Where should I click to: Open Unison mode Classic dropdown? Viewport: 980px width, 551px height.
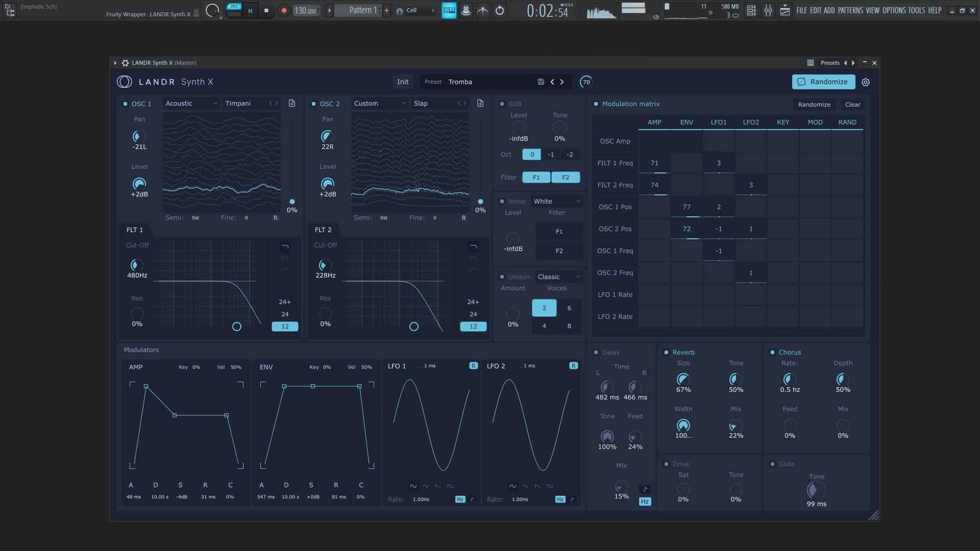click(559, 277)
